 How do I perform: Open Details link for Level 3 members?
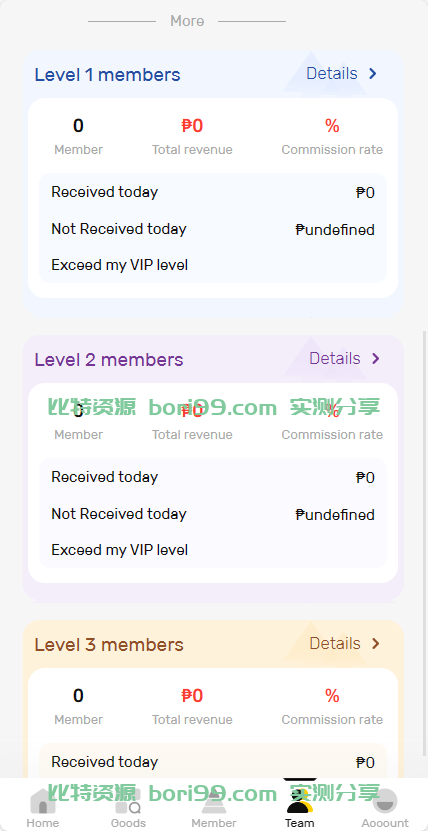pos(335,643)
